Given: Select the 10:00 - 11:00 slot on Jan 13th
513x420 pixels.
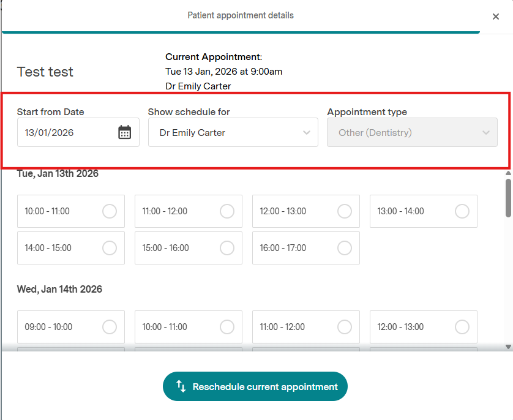Looking at the screenshot, I should pos(110,211).
